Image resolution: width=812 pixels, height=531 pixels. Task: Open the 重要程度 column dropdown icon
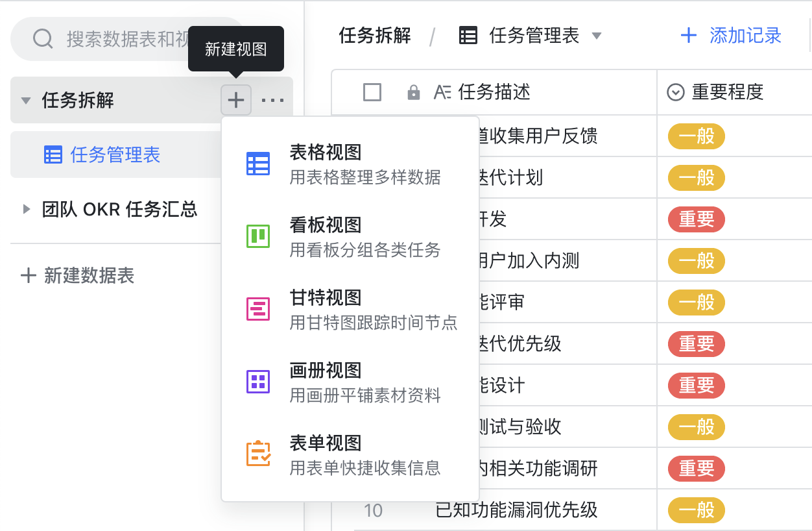[676, 93]
